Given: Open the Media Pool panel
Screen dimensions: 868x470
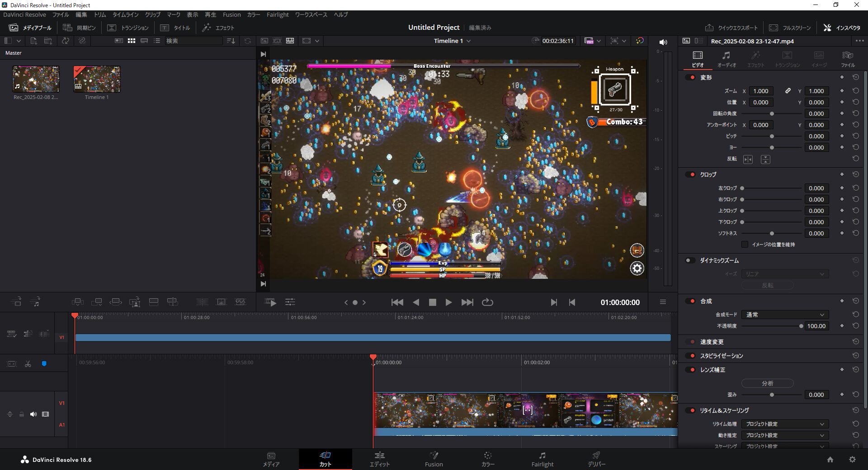Looking at the screenshot, I should [x=30, y=28].
